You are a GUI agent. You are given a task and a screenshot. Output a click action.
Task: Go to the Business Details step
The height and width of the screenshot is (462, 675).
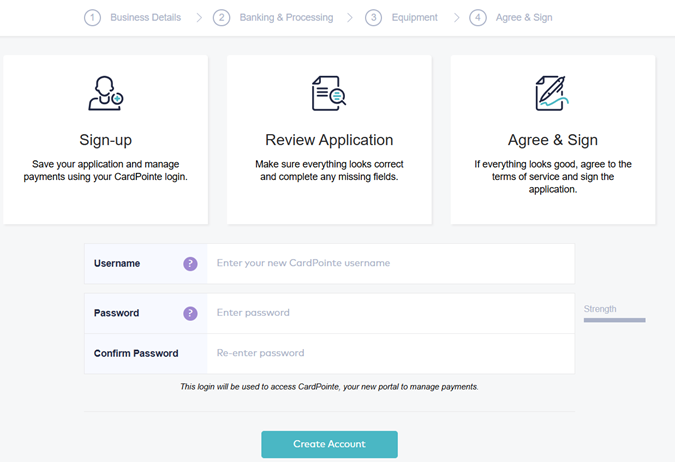click(x=145, y=18)
